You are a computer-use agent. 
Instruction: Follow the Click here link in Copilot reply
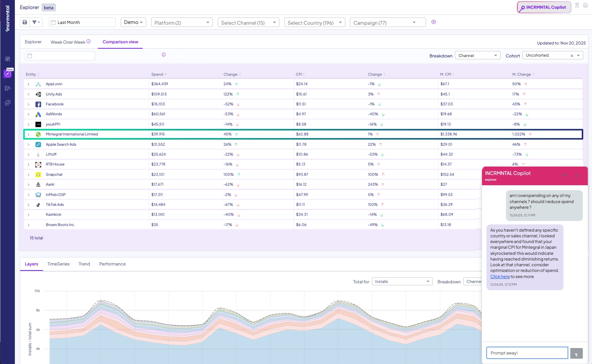(x=500, y=277)
